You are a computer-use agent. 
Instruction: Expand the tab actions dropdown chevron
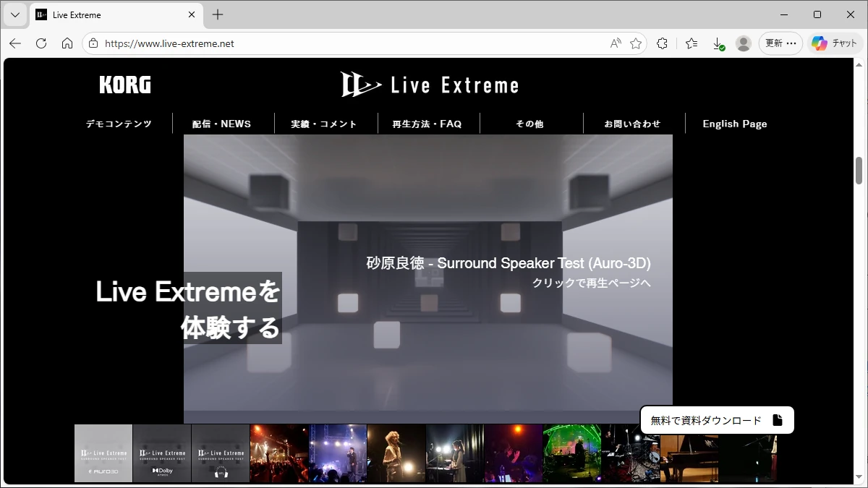coord(14,14)
